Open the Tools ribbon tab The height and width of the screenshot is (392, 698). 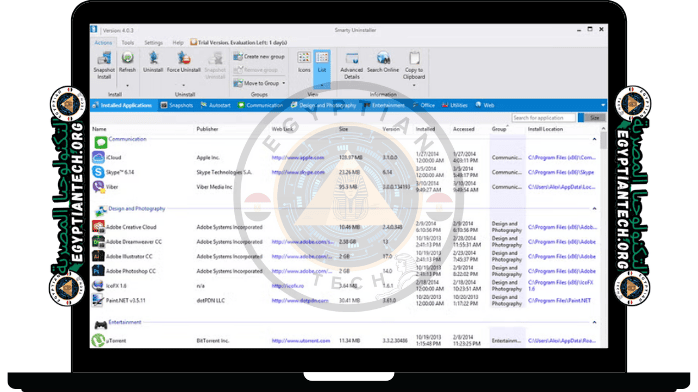tap(128, 43)
